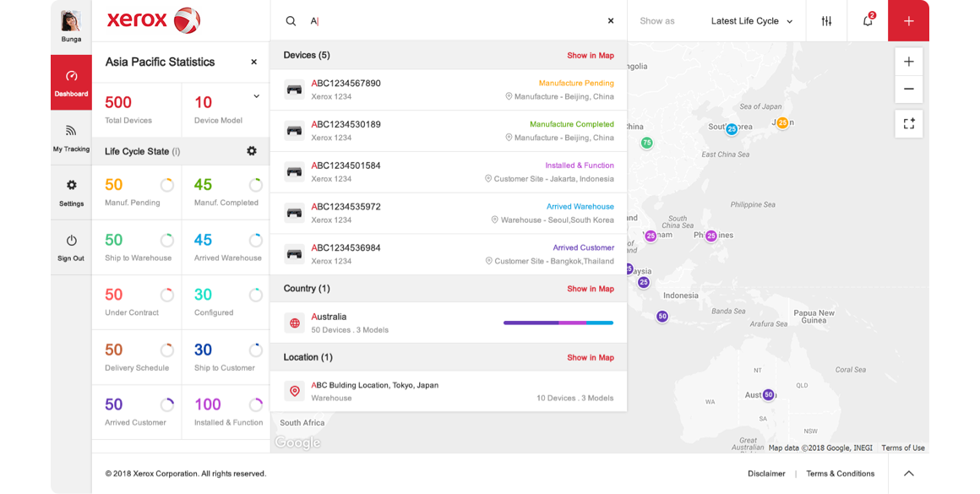Click Australia's life cycle progress bar
The width and height of the screenshot is (980, 494).
click(558, 323)
